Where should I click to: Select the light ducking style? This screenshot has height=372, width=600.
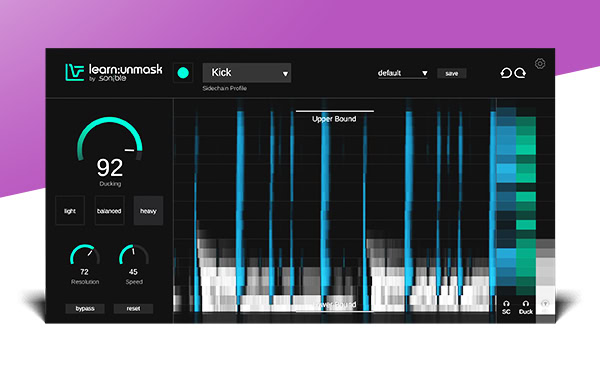click(70, 210)
